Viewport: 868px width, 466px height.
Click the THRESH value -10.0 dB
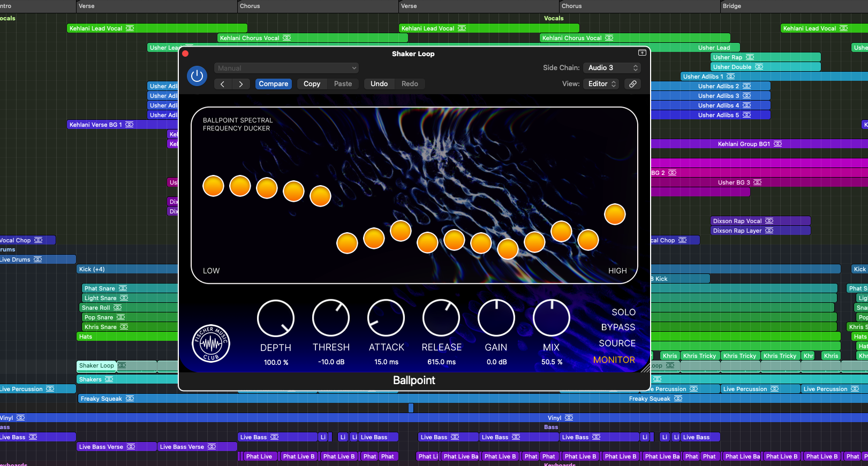click(x=331, y=362)
